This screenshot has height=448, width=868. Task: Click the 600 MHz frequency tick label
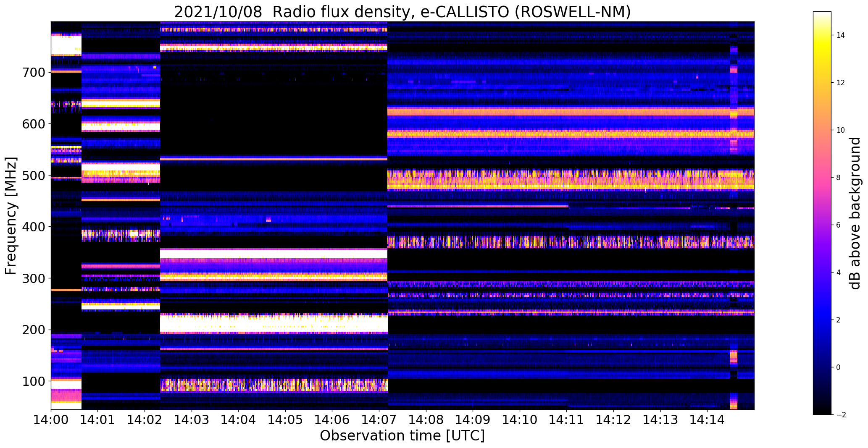point(33,124)
